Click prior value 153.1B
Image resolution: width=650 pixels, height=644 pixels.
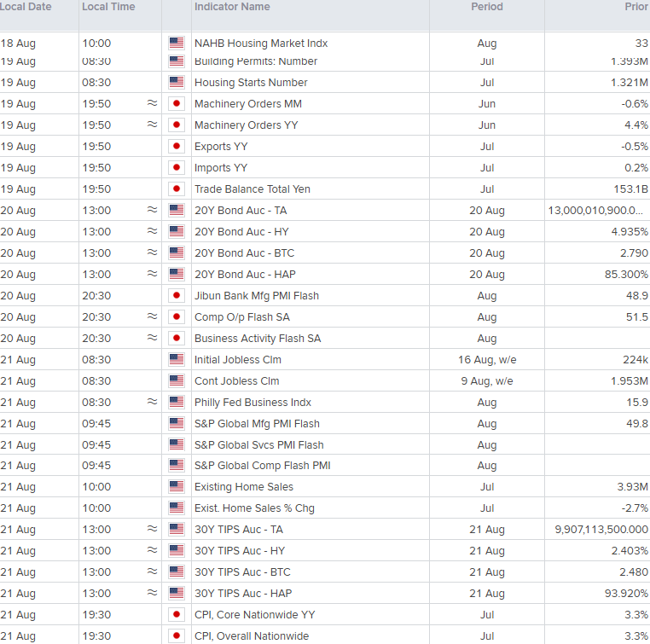click(x=630, y=189)
